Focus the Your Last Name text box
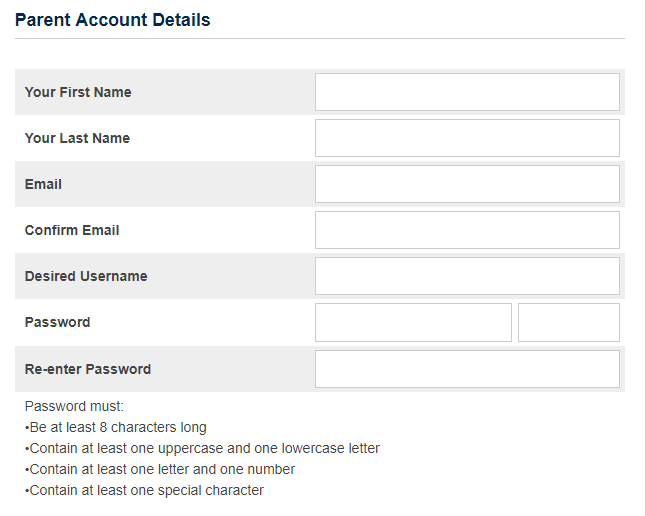 click(467, 138)
